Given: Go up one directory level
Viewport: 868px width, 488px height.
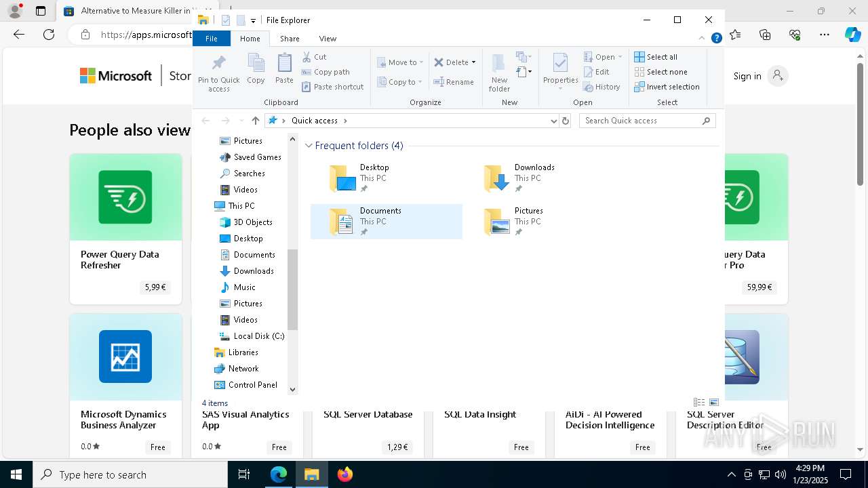Looking at the screenshot, I should (255, 121).
